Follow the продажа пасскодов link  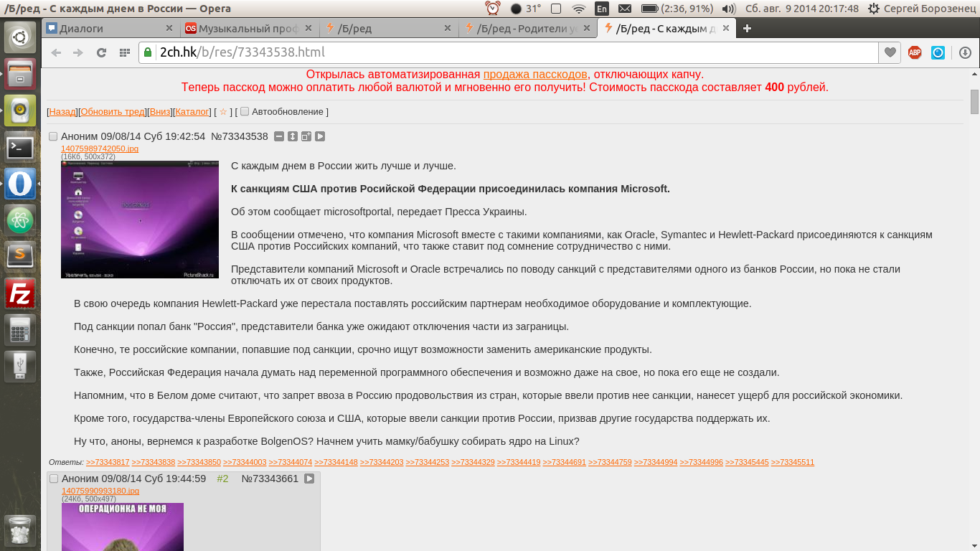coord(535,74)
